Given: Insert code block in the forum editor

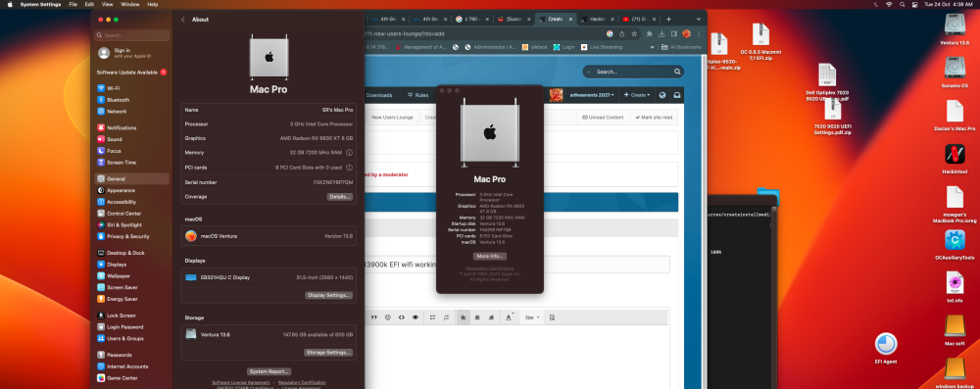Looking at the screenshot, I should click(x=401, y=317).
